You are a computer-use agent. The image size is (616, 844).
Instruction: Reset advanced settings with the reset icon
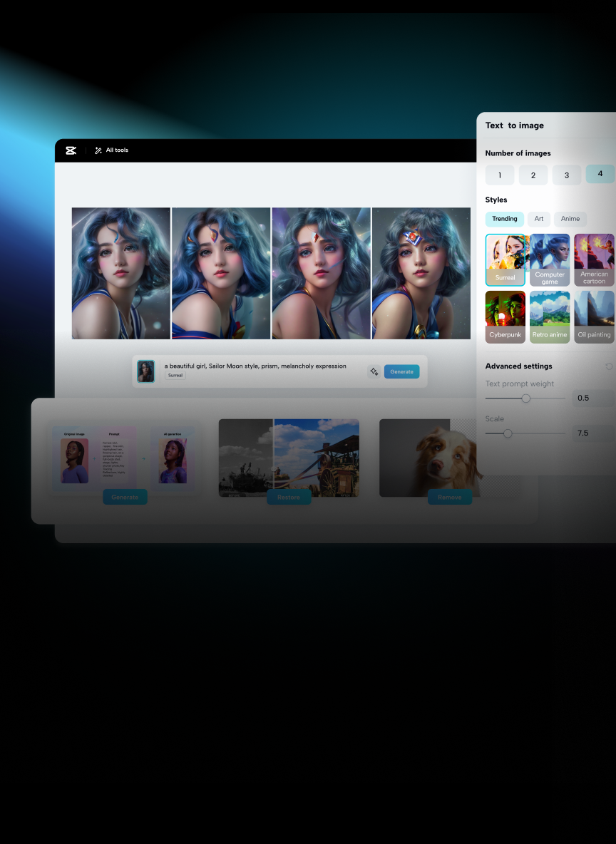pos(608,366)
